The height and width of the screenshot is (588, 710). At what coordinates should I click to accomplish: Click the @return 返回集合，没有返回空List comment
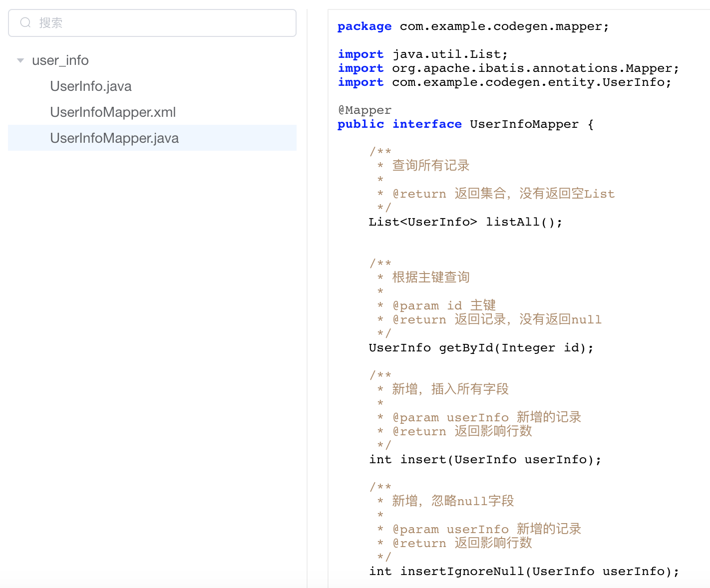[x=504, y=194]
